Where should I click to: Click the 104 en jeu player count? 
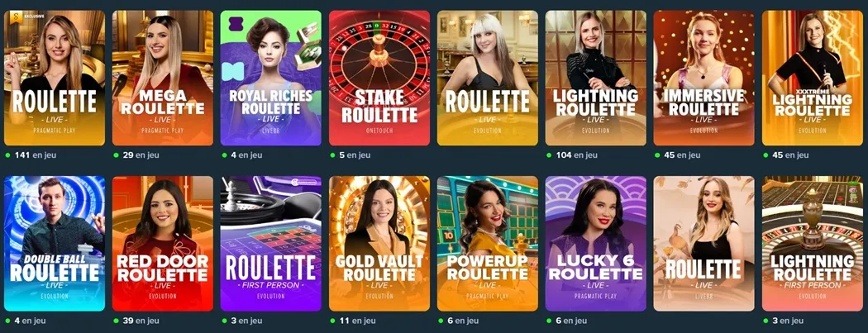(x=572, y=155)
